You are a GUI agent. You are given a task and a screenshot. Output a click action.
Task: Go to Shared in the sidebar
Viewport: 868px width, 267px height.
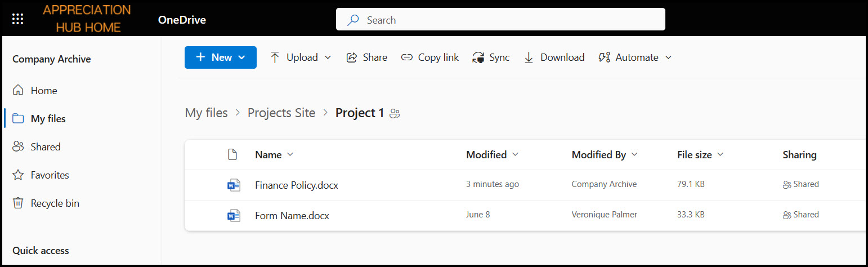[45, 147]
